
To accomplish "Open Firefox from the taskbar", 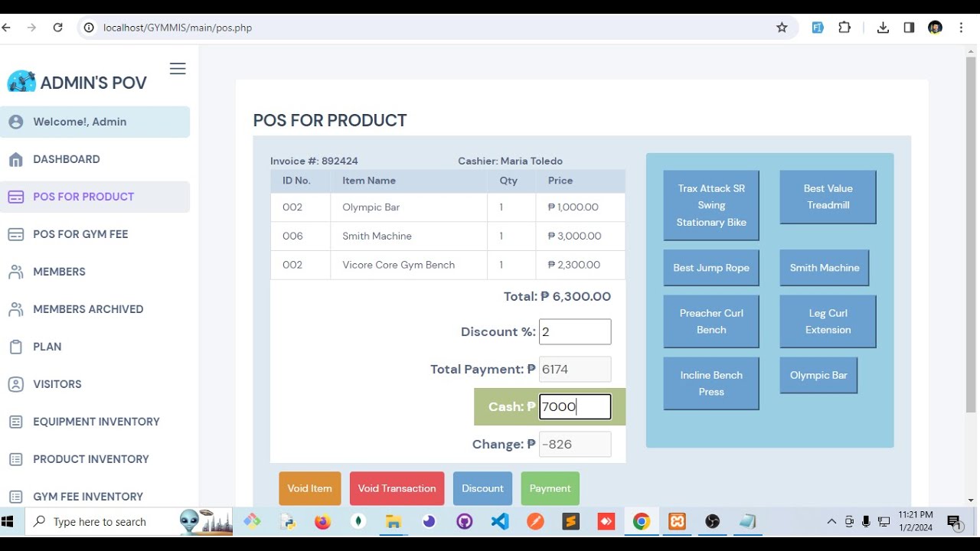I will pos(322,522).
